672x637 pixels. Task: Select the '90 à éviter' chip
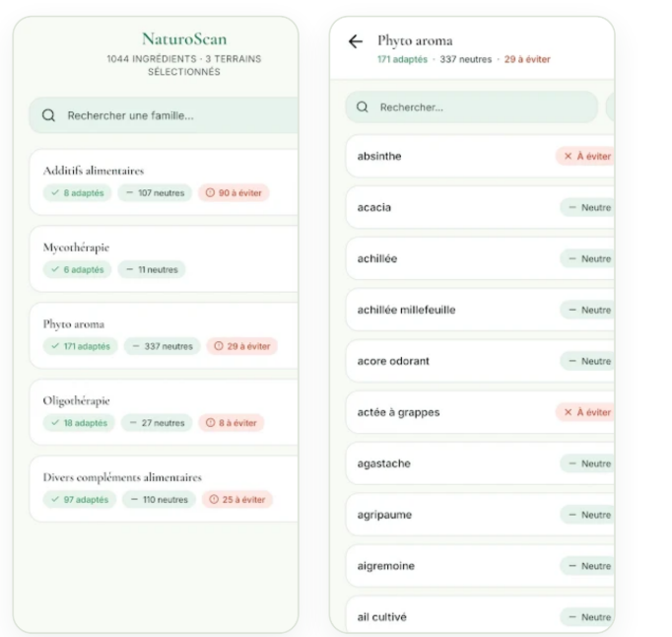pos(234,193)
